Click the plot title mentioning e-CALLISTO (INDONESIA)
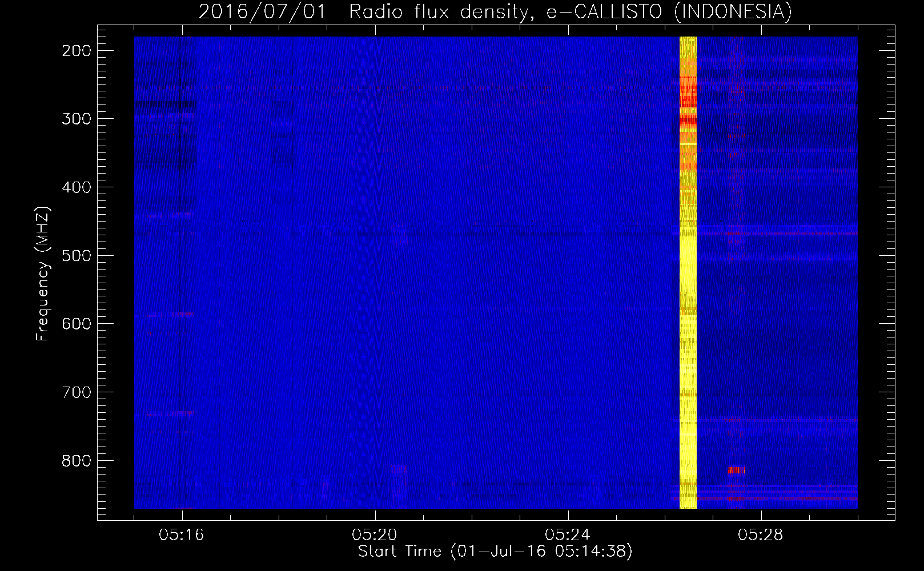The width and height of the screenshot is (924, 571). [495, 12]
